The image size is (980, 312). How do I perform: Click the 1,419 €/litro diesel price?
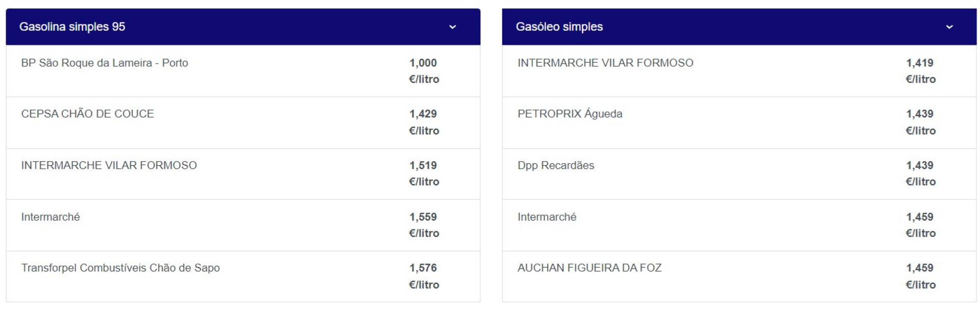(x=920, y=71)
